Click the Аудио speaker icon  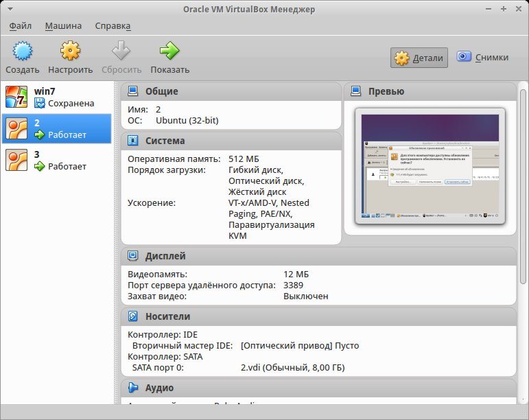click(133, 388)
